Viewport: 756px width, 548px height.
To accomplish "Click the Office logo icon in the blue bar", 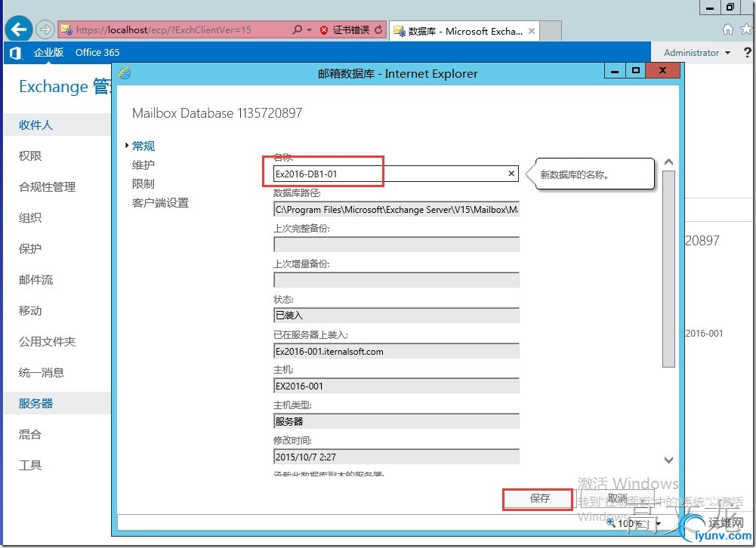I will pos(15,53).
